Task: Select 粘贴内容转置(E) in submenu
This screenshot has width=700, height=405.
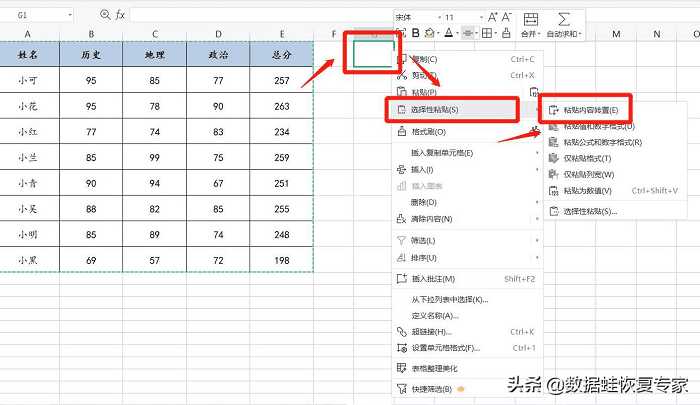Action: (615, 110)
